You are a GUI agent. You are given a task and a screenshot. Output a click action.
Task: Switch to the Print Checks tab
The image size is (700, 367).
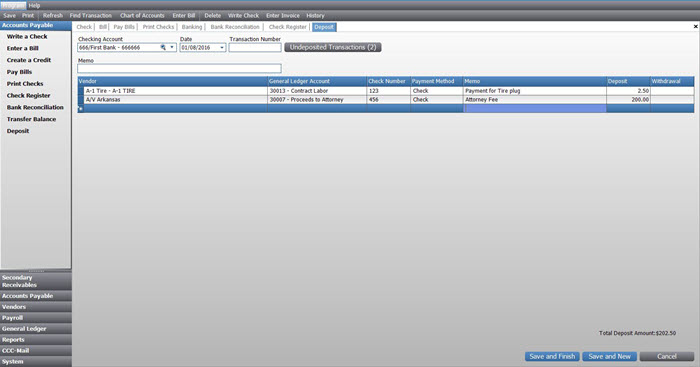158,27
